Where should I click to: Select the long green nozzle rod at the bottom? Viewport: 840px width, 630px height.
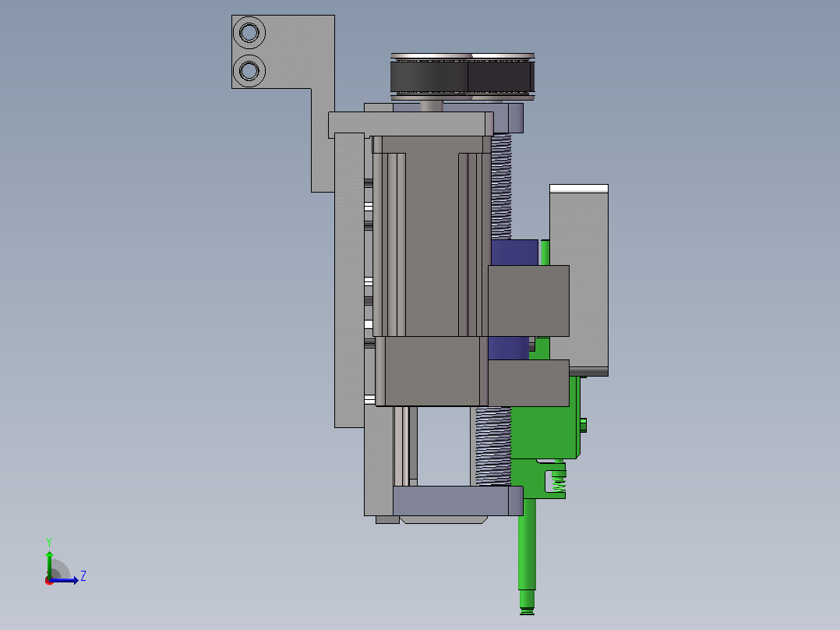click(527, 557)
